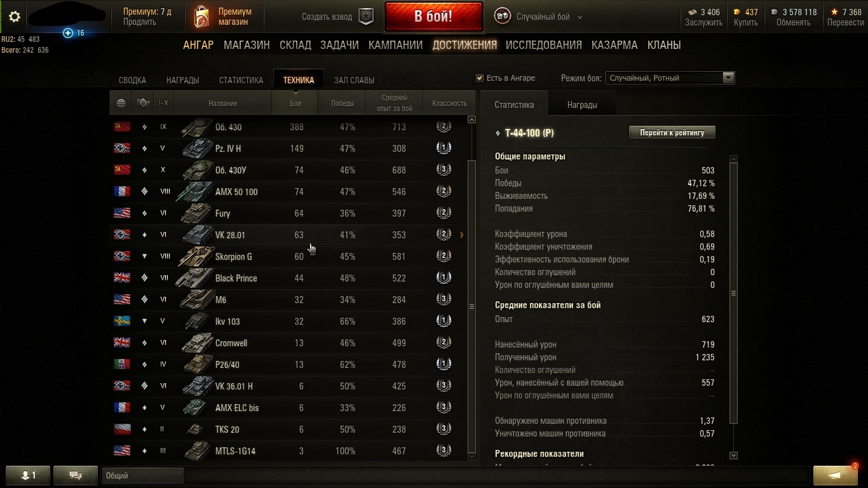The image size is (868, 488).
Task: Click the VK 28.01 tank thumbnail
Action: pyautogui.click(x=198, y=235)
